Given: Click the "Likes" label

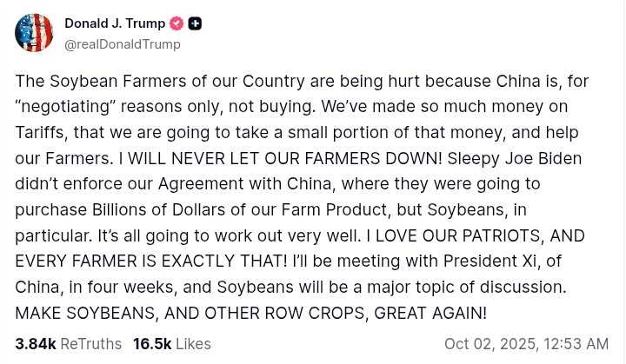Looking at the screenshot, I should tap(193, 344).
